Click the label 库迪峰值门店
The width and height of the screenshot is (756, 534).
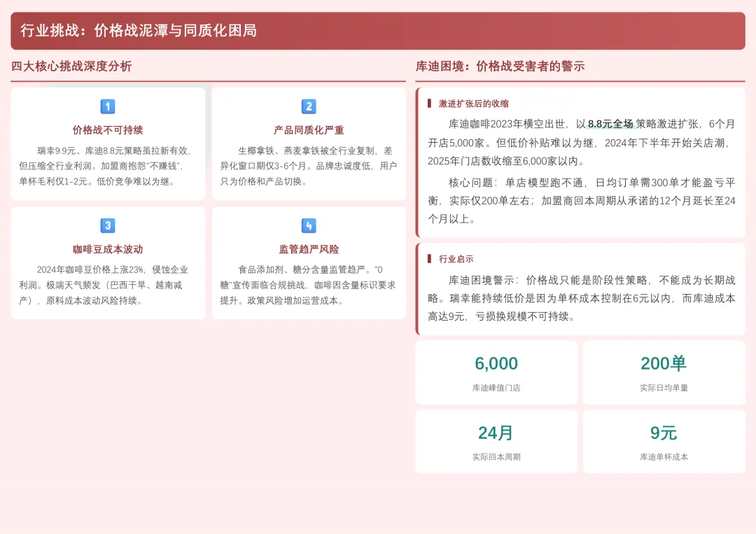[x=496, y=388]
